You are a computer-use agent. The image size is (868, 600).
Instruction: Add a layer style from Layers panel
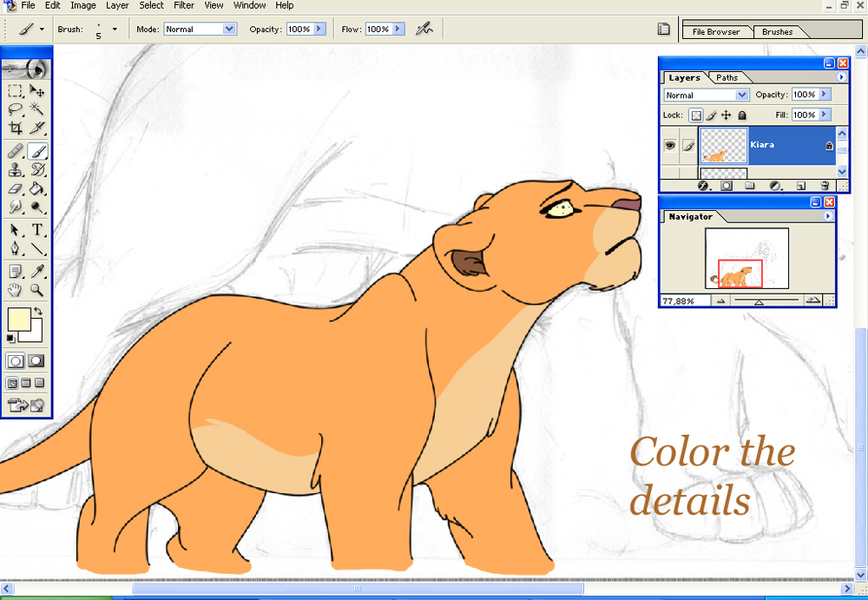(703, 186)
